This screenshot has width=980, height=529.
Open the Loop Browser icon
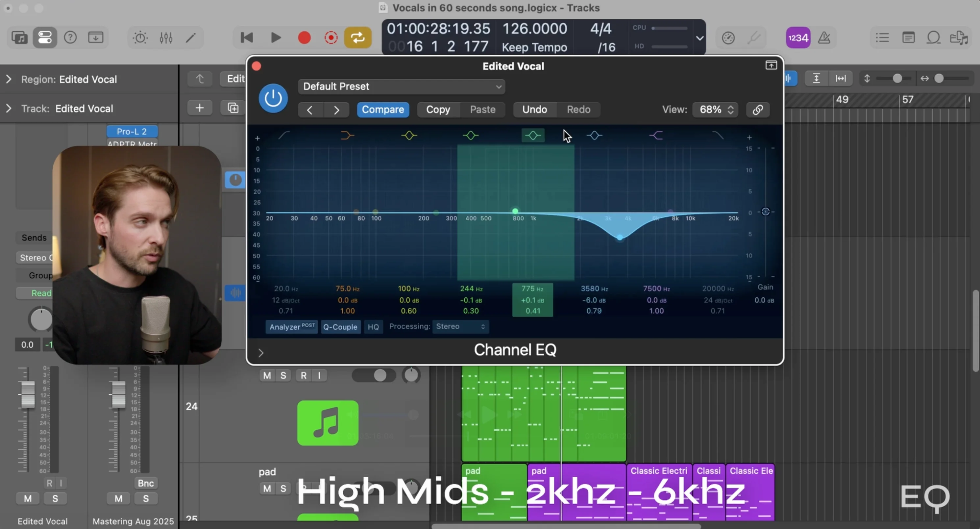[933, 37]
